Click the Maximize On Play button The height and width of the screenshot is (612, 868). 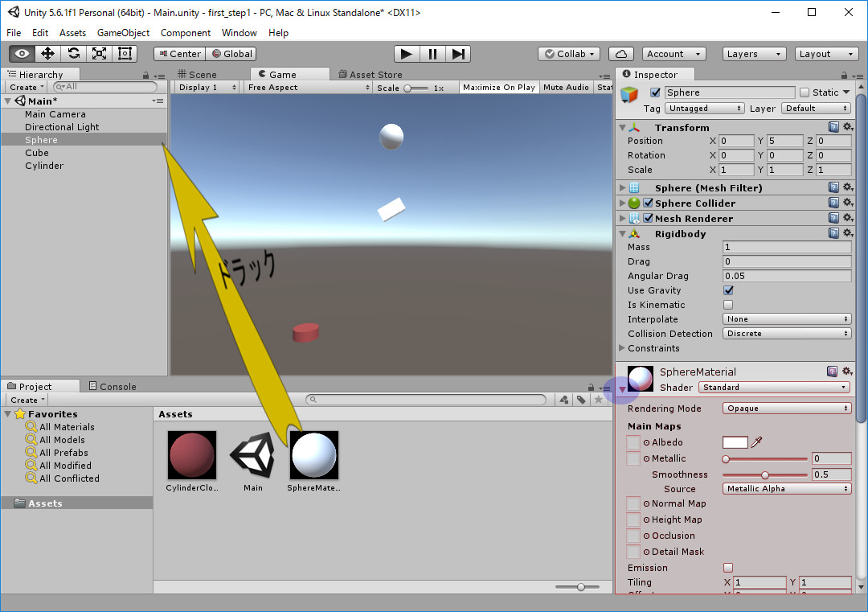click(498, 87)
